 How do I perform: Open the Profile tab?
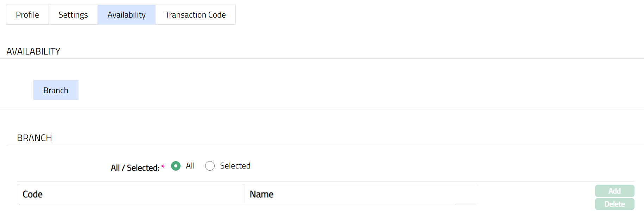pyautogui.click(x=27, y=15)
